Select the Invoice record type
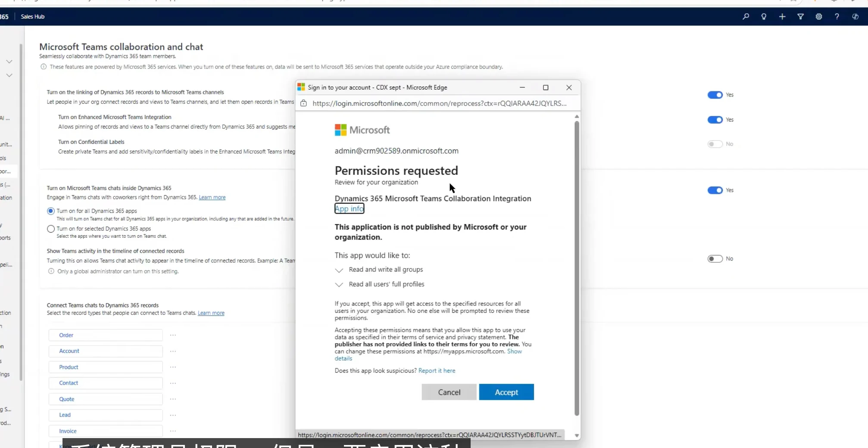Image resolution: width=868 pixels, height=448 pixels. [x=106, y=431]
